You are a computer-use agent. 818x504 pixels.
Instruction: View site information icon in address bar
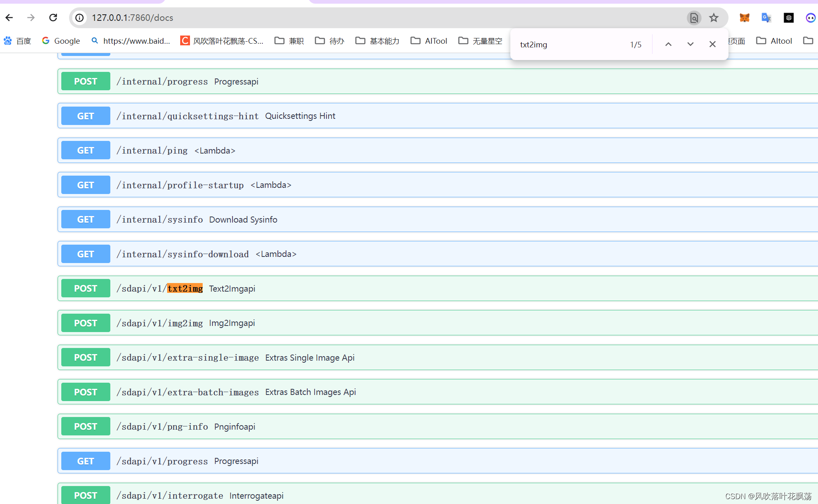pyautogui.click(x=80, y=18)
